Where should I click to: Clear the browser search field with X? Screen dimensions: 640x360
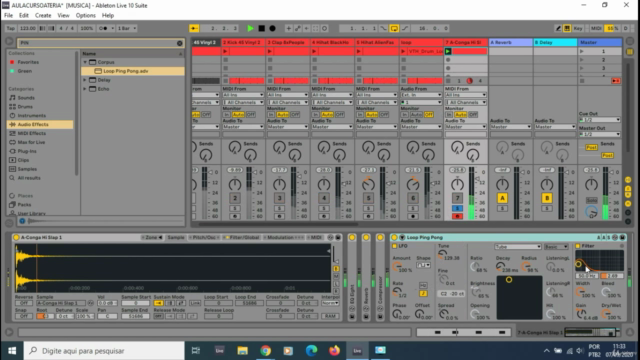coord(180,43)
